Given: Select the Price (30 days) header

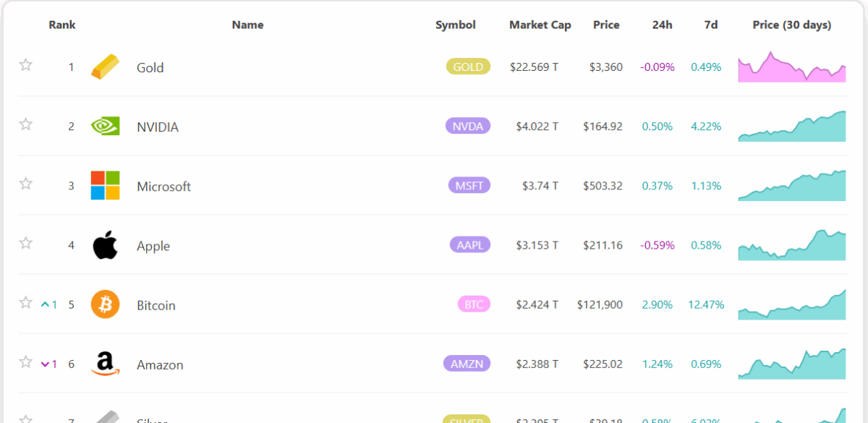Looking at the screenshot, I should 791,25.
